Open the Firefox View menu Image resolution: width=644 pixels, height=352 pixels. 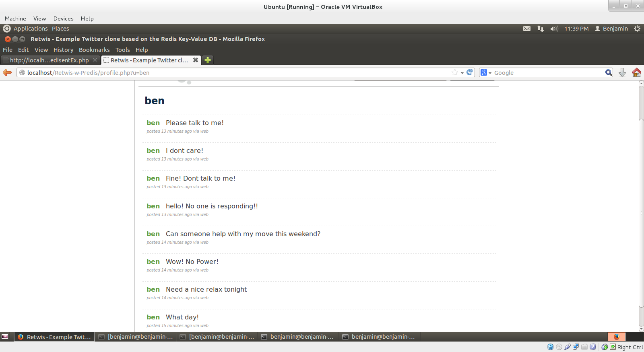click(x=41, y=50)
